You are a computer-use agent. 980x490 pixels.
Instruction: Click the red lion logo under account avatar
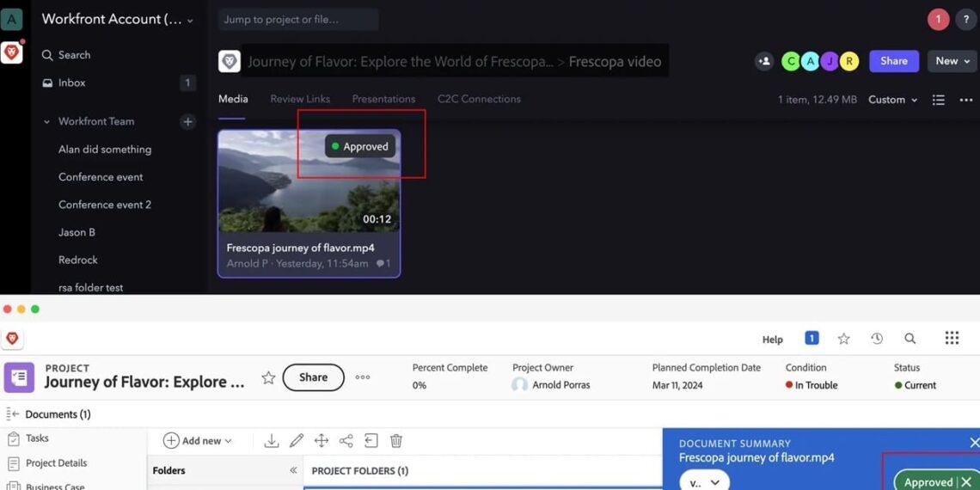(12, 52)
